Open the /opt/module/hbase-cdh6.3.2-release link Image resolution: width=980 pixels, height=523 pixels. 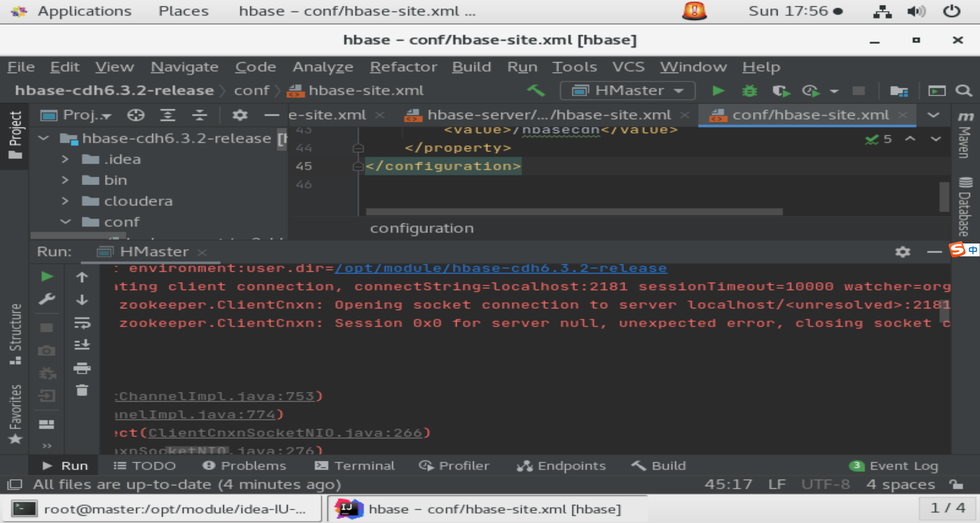click(500, 268)
